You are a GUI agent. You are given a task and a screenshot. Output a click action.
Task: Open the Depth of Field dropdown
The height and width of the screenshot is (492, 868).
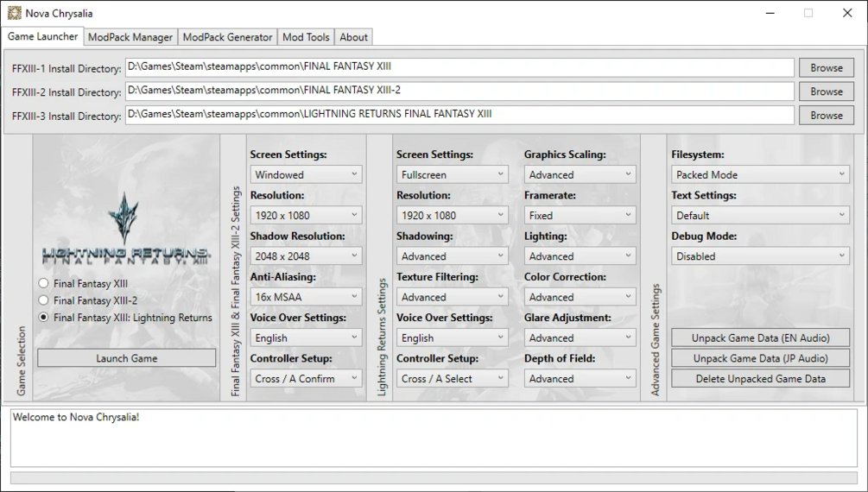click(580, 379)
